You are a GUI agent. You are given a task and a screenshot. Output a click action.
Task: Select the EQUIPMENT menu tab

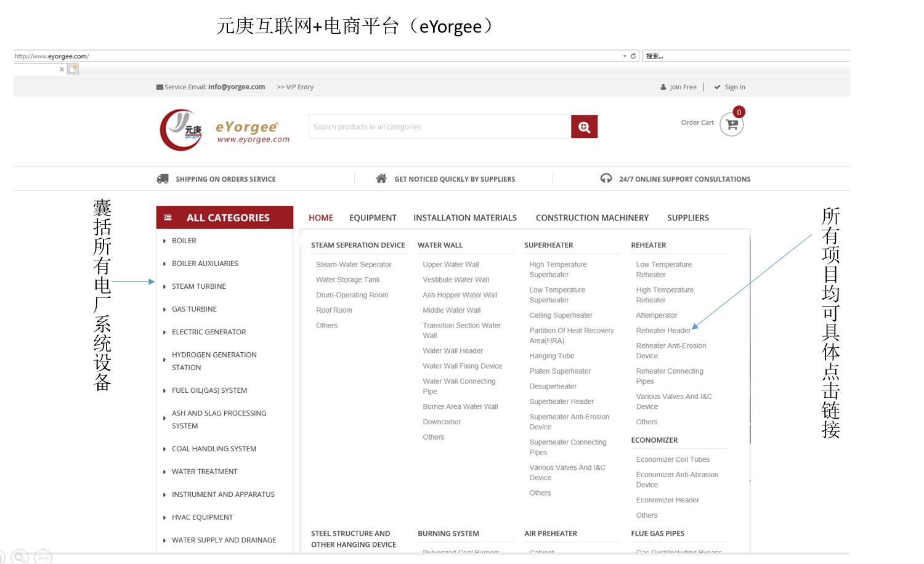(373, 218)
